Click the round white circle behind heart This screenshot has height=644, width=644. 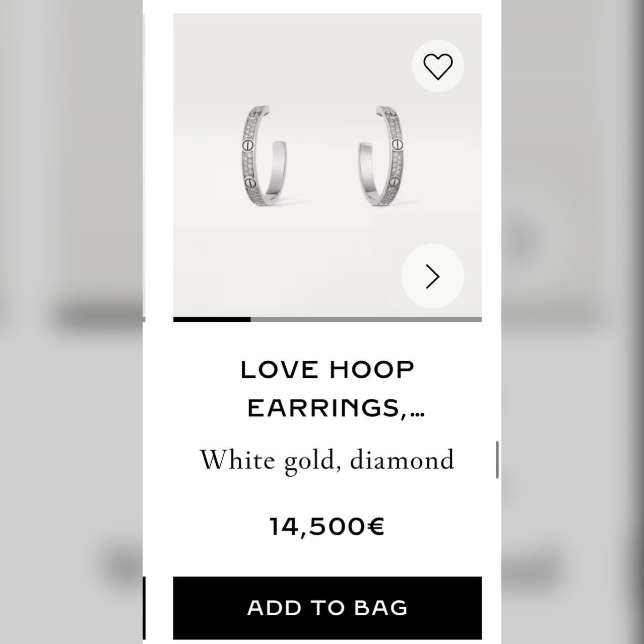pos(438,66)
